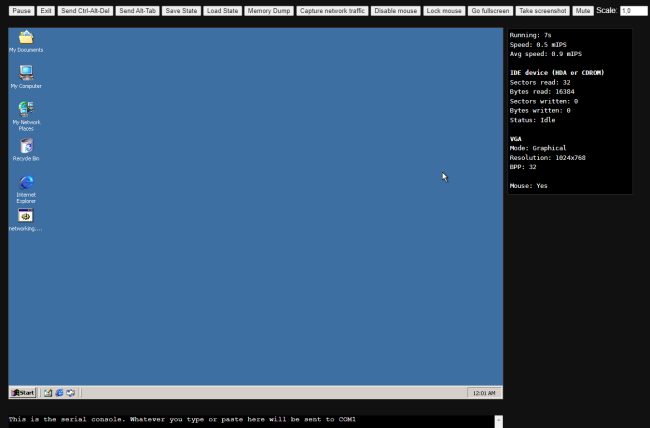Open the Windows Start menu
650x428 pixels.
coord(23,392)
